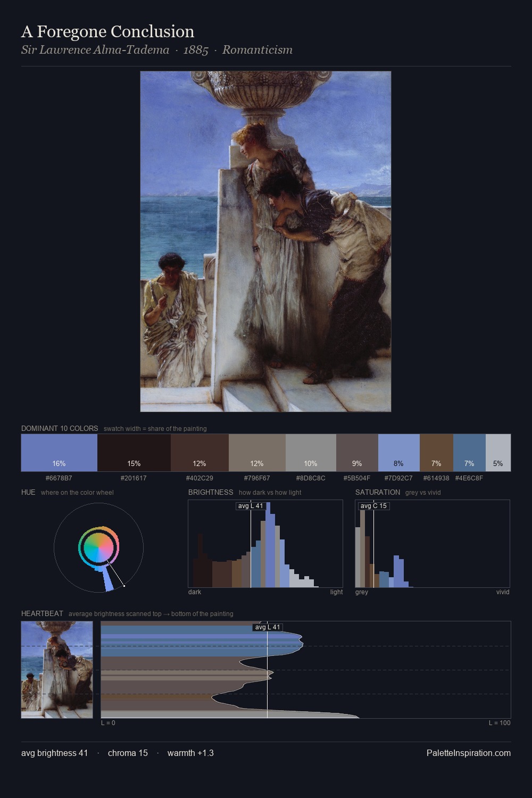
Task: Click the main painting image
Action: (265, 242)
